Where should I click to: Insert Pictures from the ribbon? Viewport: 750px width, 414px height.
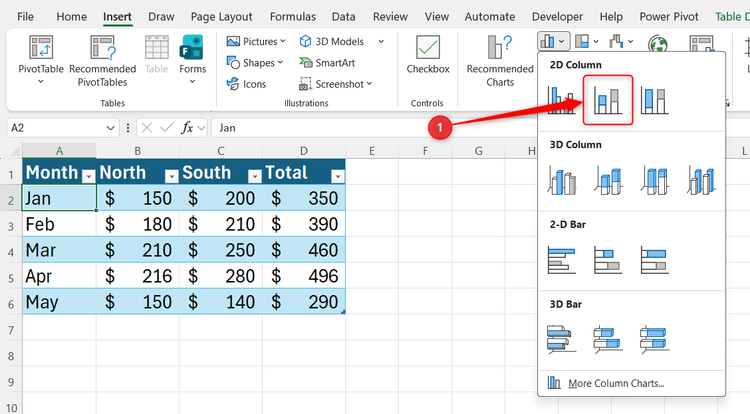(256, 42)
